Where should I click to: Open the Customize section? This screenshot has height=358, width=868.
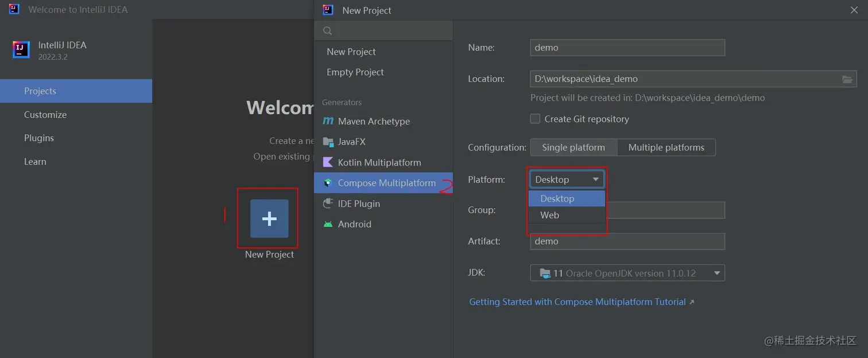[x=45, y=115]
